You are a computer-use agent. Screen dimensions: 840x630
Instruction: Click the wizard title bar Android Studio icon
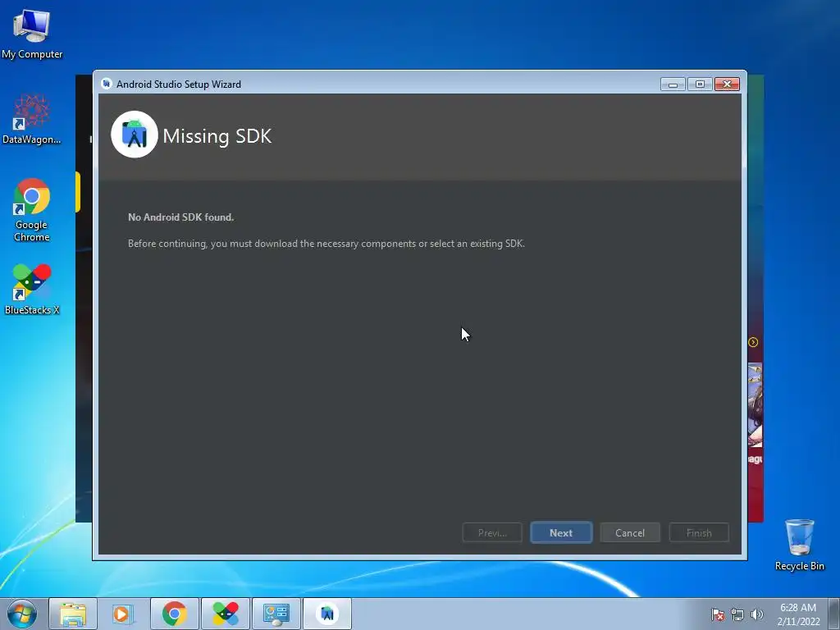click(106, 84)
